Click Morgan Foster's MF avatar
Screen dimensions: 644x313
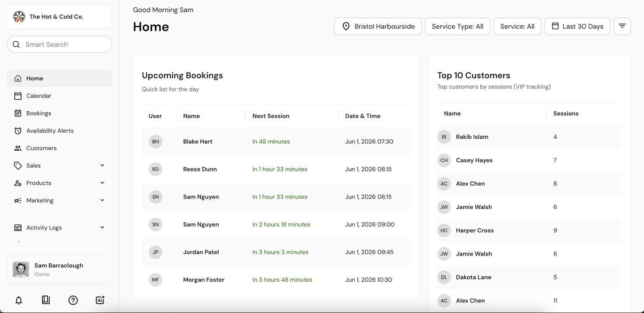(x=155, y=280)
